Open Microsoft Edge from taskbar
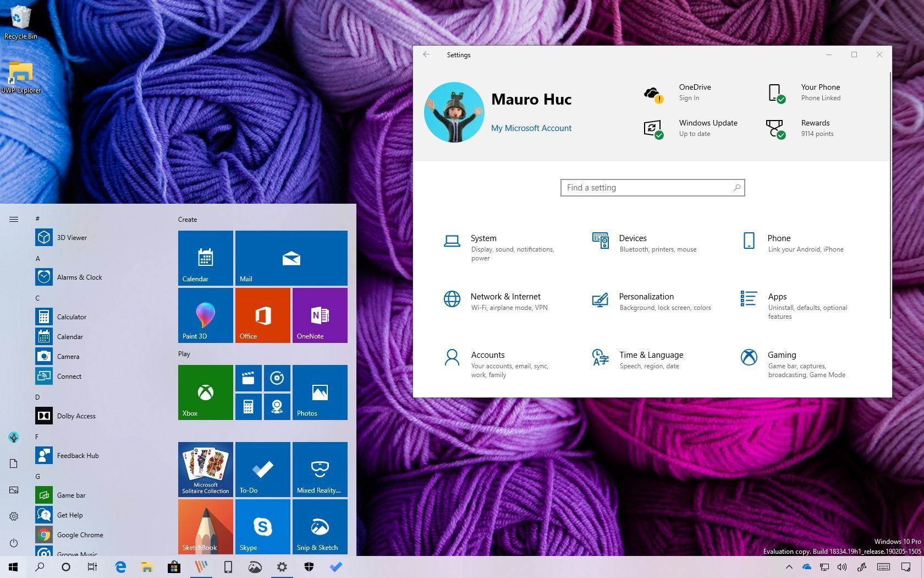This screenshot has width=924, height=578. tap(120, 567)
